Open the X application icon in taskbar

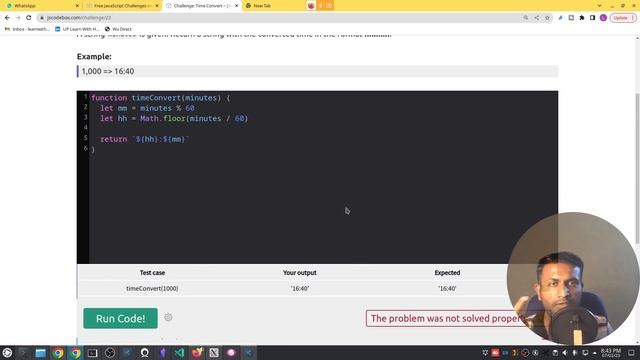click(214, 353)
